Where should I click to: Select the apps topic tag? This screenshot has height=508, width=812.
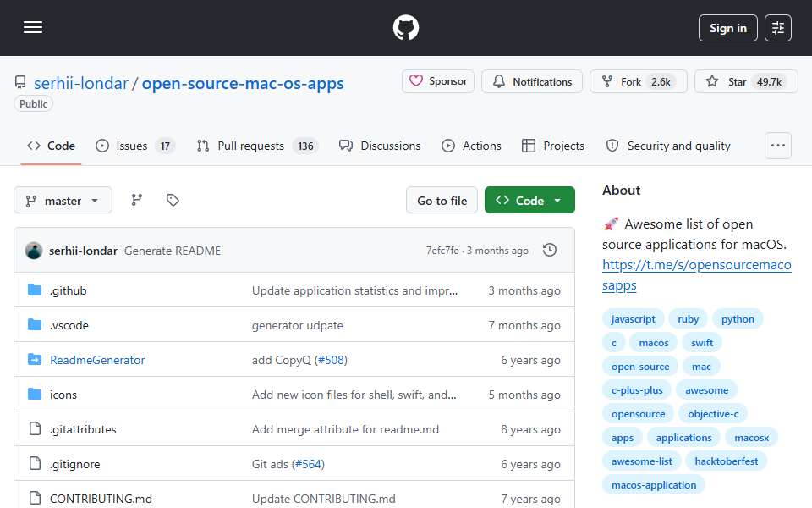tap(622, 438)
